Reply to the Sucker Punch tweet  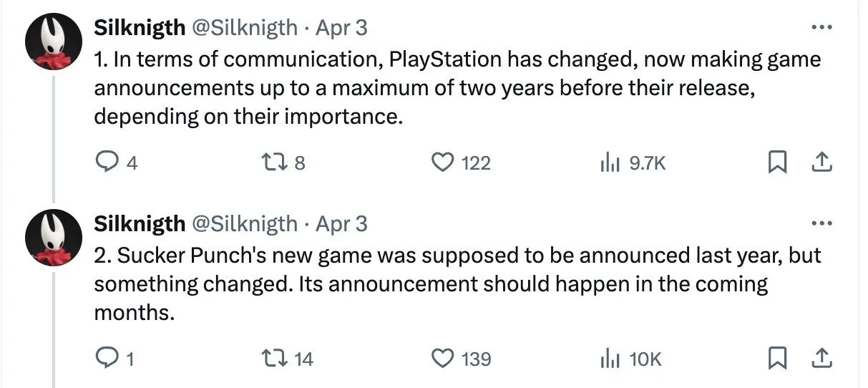tap(107, 358)
